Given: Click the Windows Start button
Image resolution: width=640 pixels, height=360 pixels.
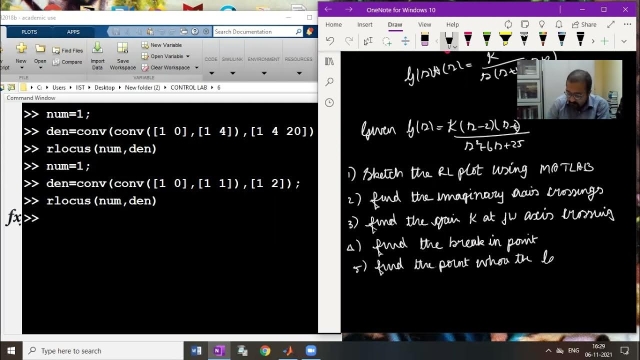Looking at the screenshot, I should click(x=11, y=351).
